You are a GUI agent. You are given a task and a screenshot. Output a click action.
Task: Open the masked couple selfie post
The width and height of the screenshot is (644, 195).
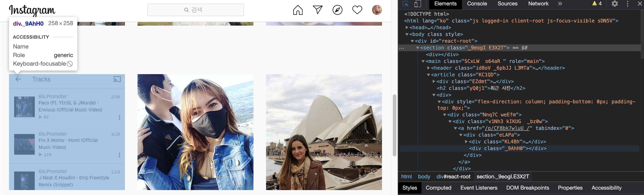(195, 132)
